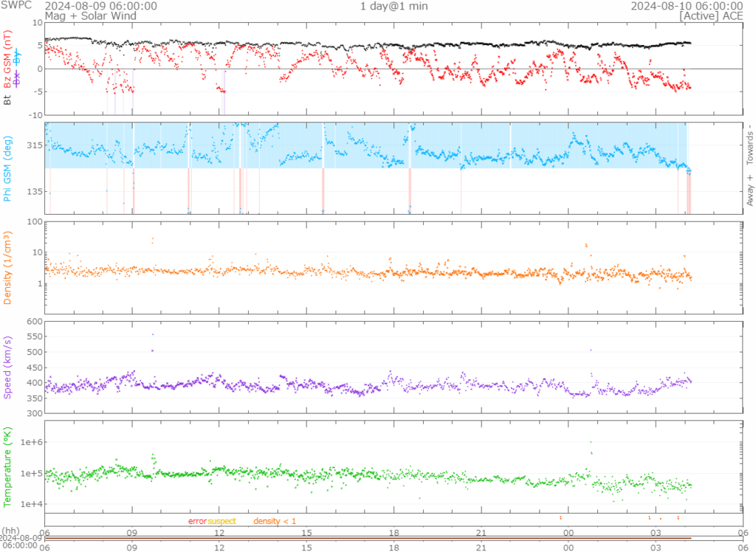
Task: Click the timeline range bar at bottom
Action: 367,538
